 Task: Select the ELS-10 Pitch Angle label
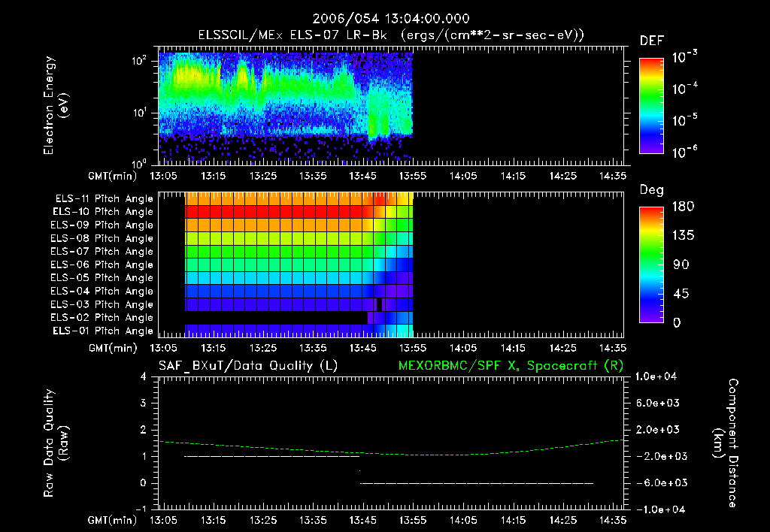click(x=103, y=212)
